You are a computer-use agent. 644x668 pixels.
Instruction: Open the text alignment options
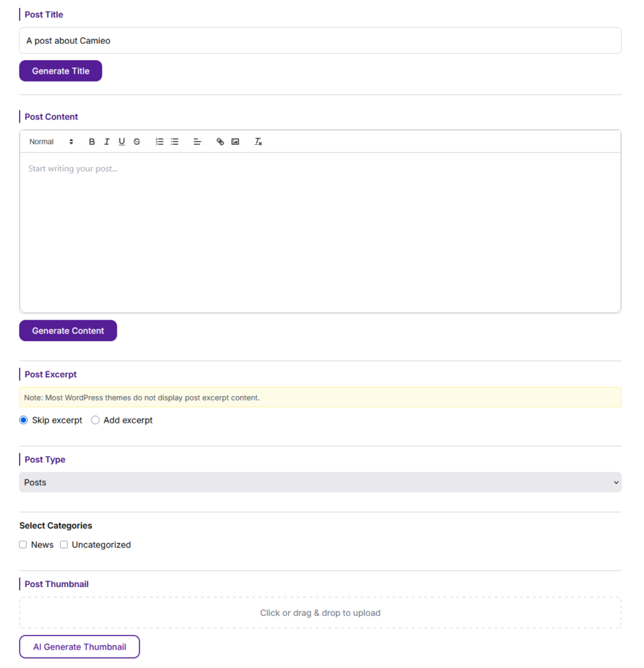(x=197, y=142)
